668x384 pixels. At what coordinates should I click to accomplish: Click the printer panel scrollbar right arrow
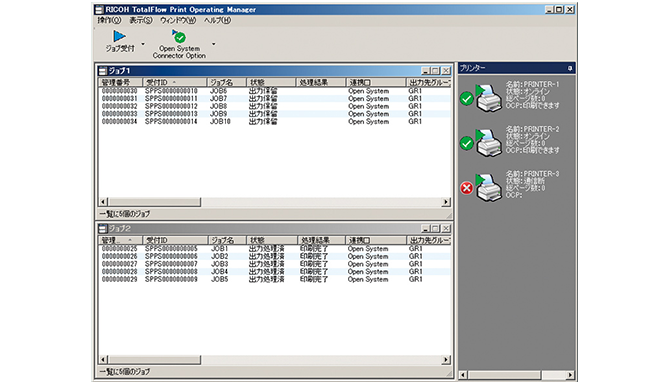tap(570, 375)
